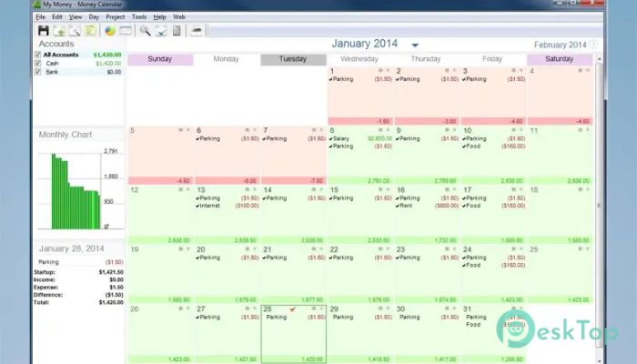Viewport: 637px width, 364px height.
Task: Select the Food entry on January 10
Action: (x=493, y=147)
